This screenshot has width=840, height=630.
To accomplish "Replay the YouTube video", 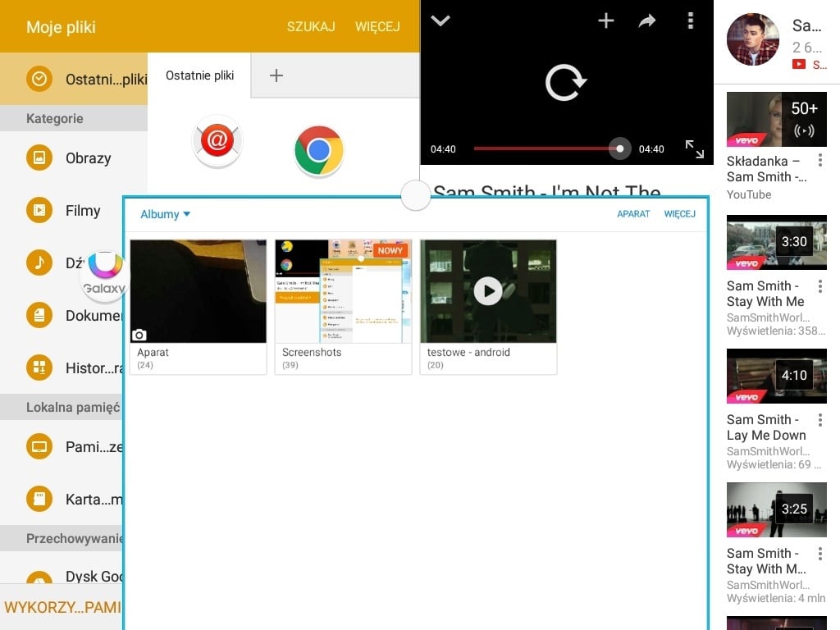I will [566, 83].
